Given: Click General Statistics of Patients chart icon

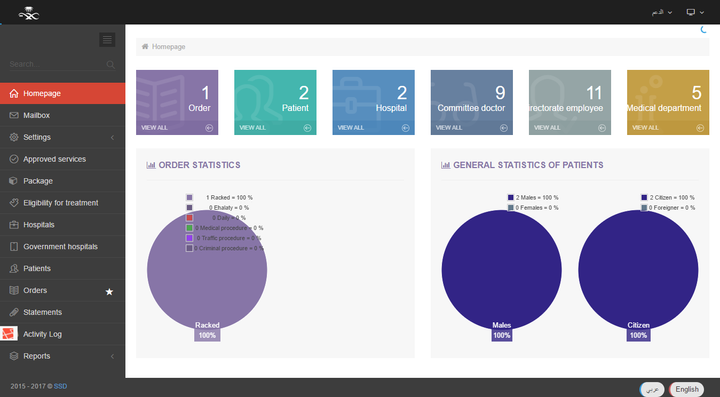Looking at the screenshot, I should (445, 165).
